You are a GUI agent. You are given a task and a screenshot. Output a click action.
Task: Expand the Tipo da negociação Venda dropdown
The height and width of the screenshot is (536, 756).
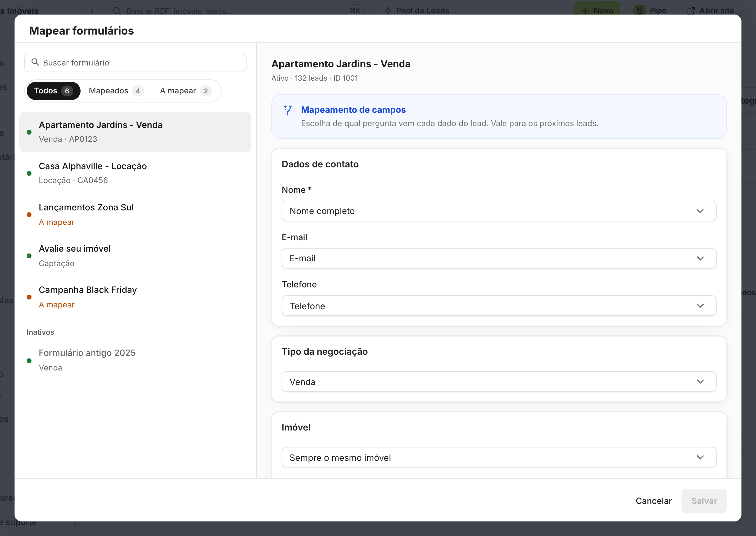click(x=499, y=382)
